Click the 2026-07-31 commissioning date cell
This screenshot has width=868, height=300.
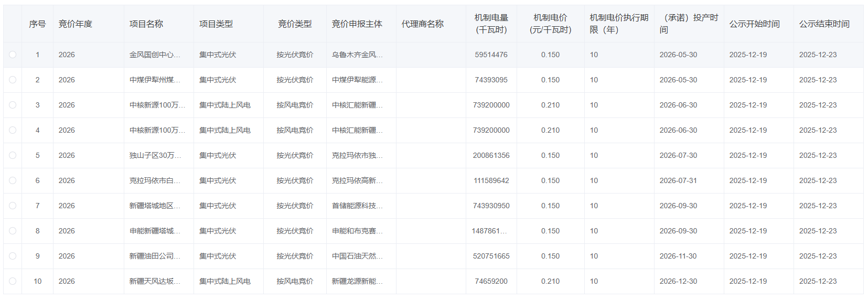pos(678,180)
